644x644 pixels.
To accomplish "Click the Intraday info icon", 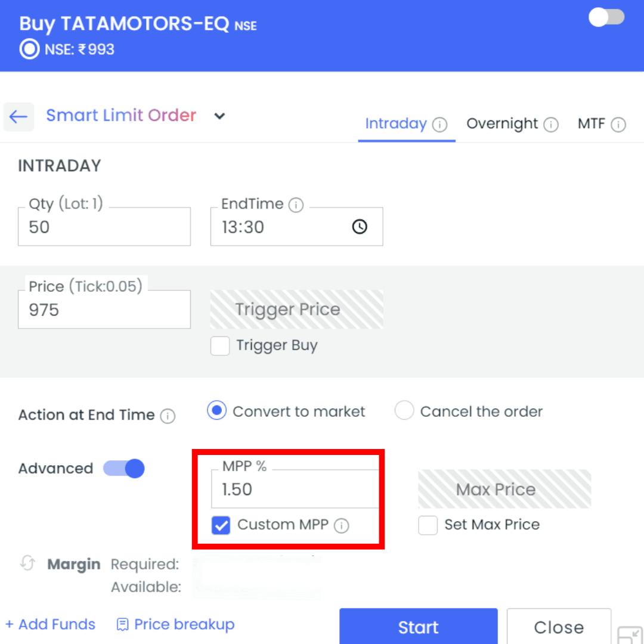I will pyautogui.click(x=439, y=125).
